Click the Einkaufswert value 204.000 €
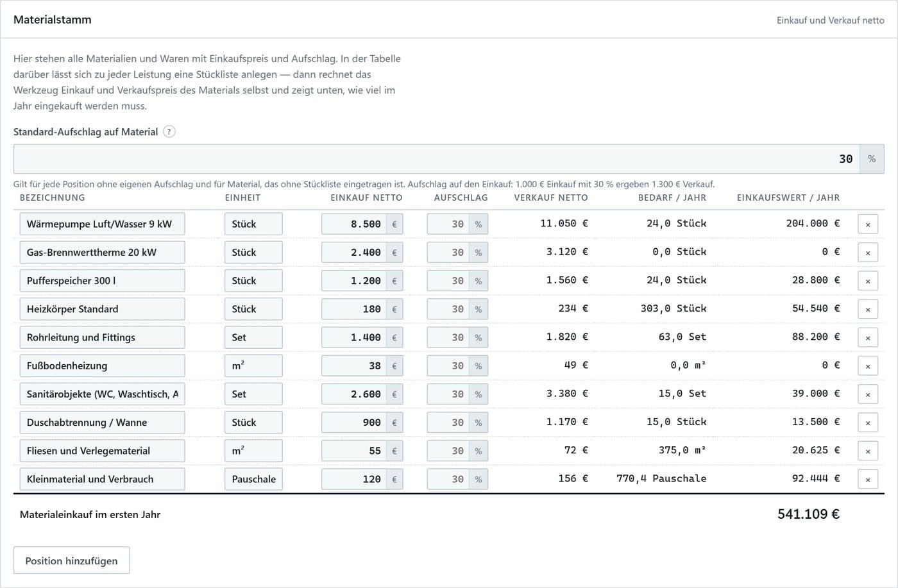 tap(813, 224)
